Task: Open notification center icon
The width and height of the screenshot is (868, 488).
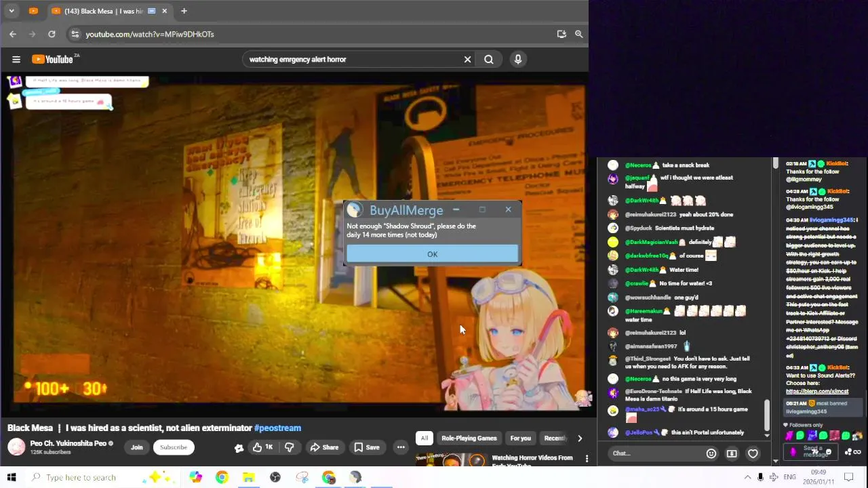Action: tap(848, 477)
